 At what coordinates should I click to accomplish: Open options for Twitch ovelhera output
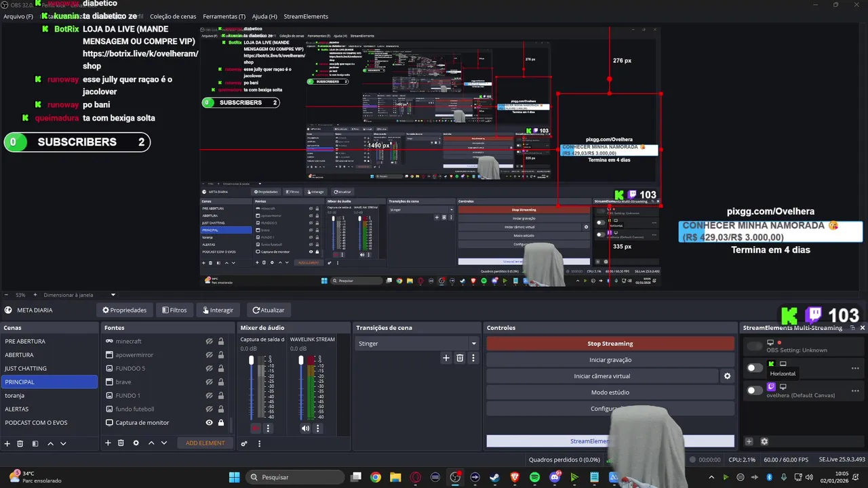tap(855, 390)
